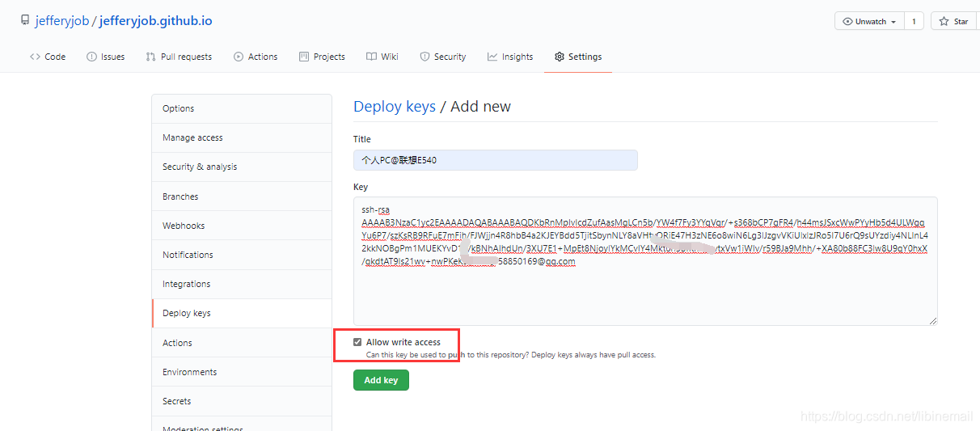Grab the Key textarea resize handle
980x431 pixels.
point(933,321)
